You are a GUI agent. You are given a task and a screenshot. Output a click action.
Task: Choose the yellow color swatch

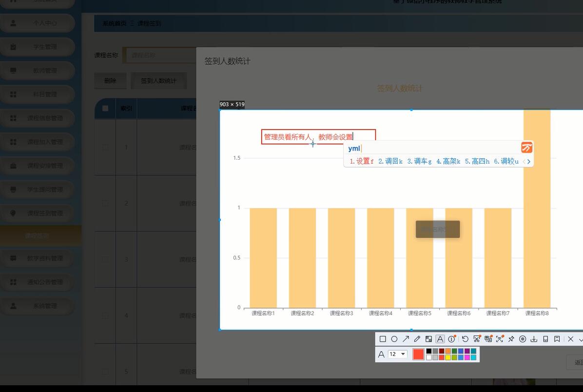click(x=447, y=357)
